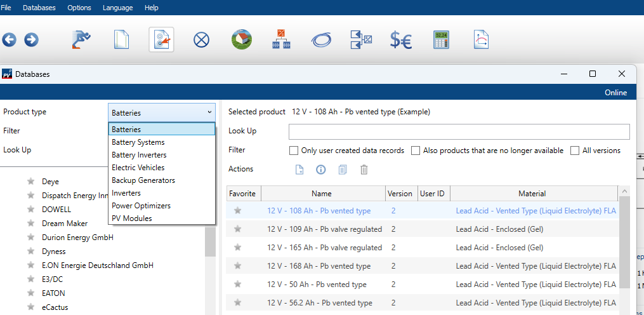
Task: Click the blue back arrow in toolbar
Action: pyautogui.click(x=9, y=40)
